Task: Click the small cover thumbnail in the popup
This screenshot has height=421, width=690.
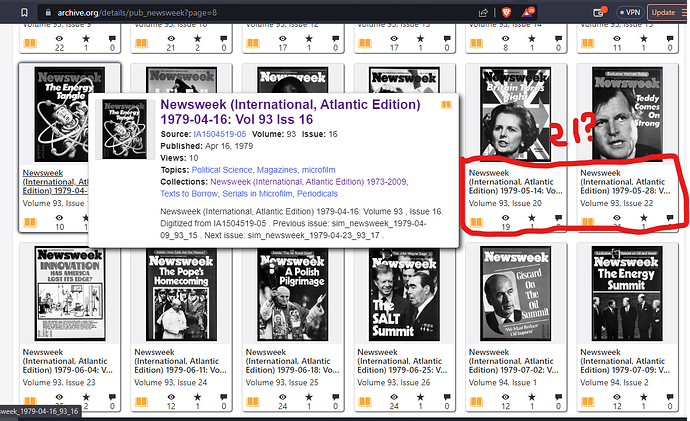Action: click(x=124, y=129)
